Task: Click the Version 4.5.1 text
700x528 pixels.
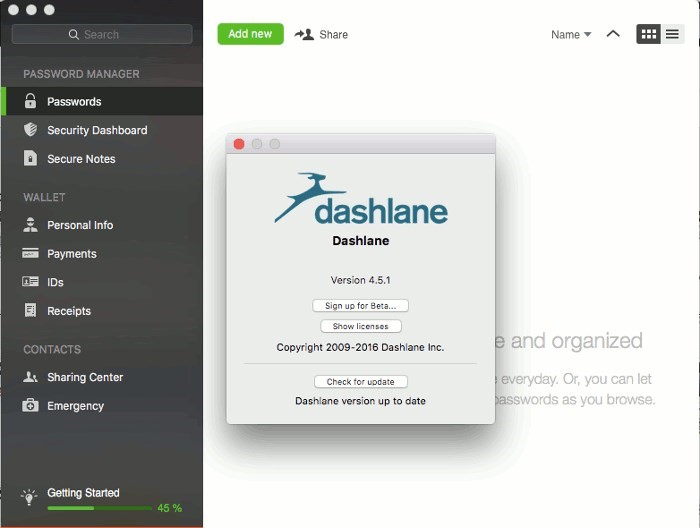Action: point(361,280)
